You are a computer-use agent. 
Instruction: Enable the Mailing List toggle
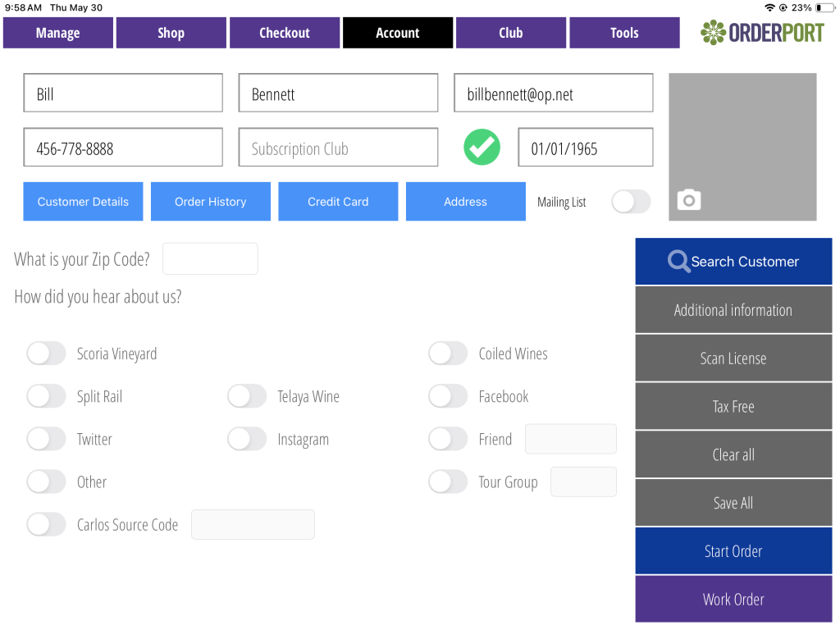pos(631,202)
